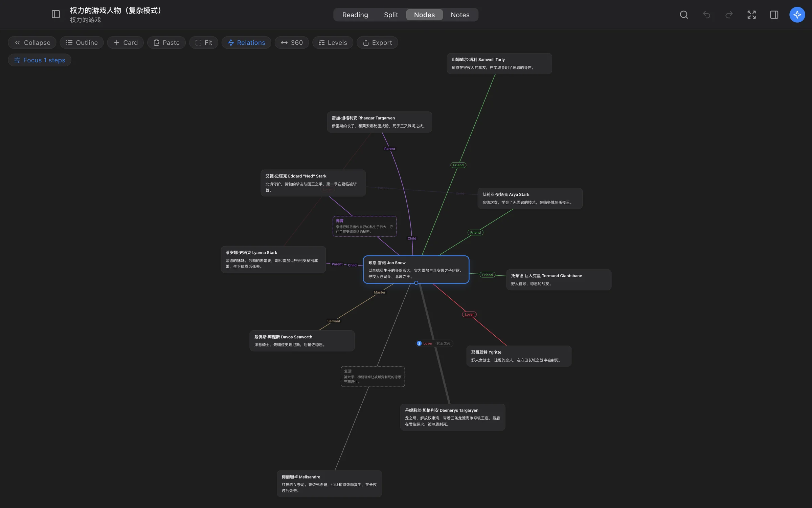812x508 pixels.
Task: Click the undo arrow icon
Action: [706, 15]
